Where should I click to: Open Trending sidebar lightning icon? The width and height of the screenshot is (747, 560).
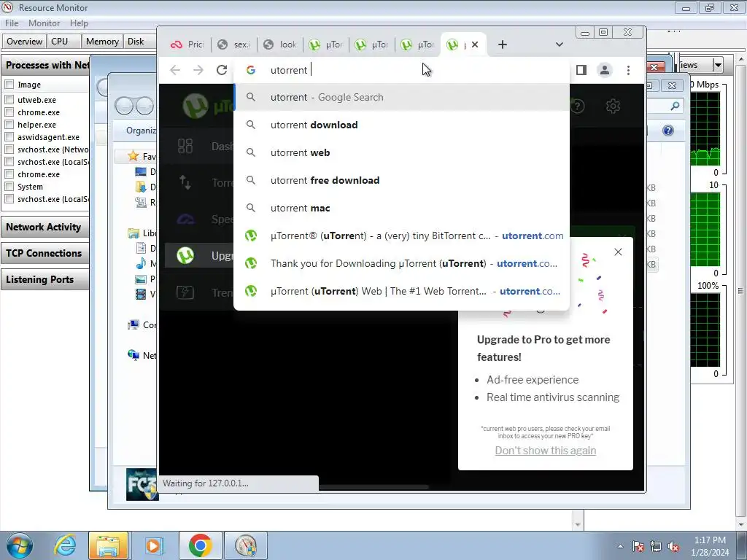[185, 292]
